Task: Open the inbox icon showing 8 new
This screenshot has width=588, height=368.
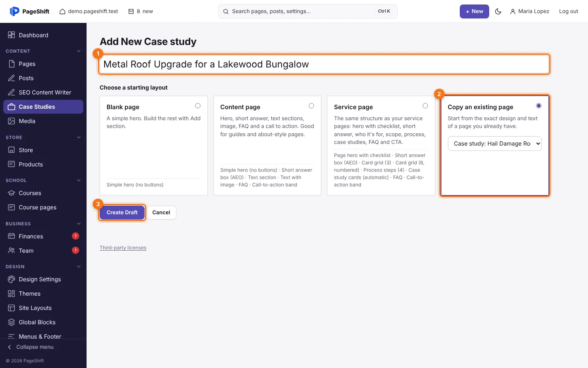Action: click(x=131, y=11)
